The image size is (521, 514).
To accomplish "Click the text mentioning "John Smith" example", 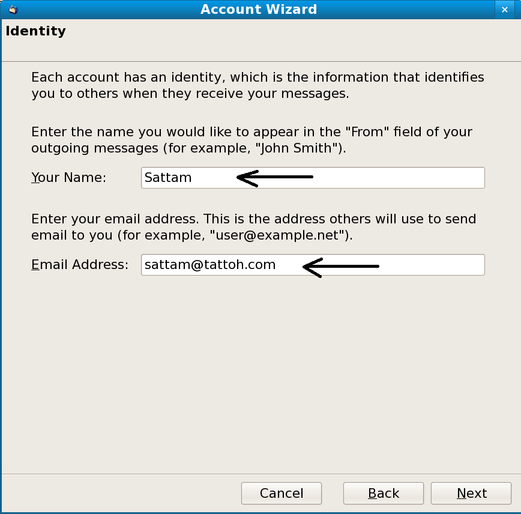I will (x=252, y=140).
